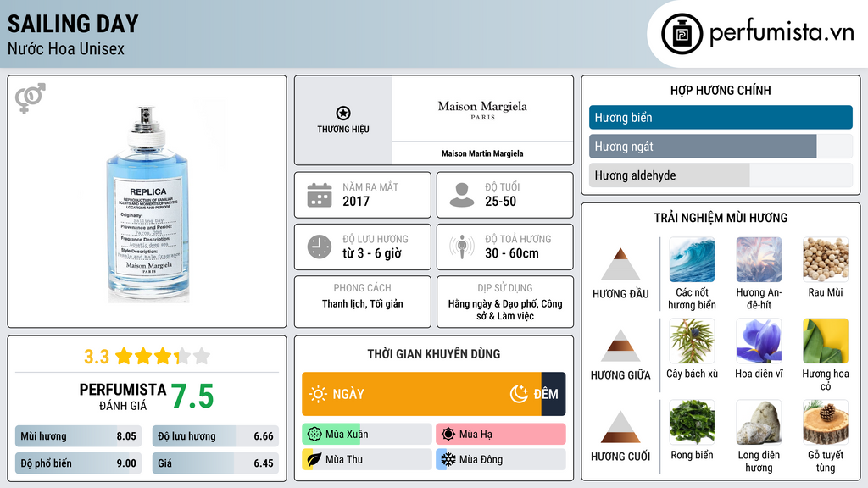The image size is (868, 488).
Task: Click the perfumista.vn site name
Action: [x=781, y=34]
